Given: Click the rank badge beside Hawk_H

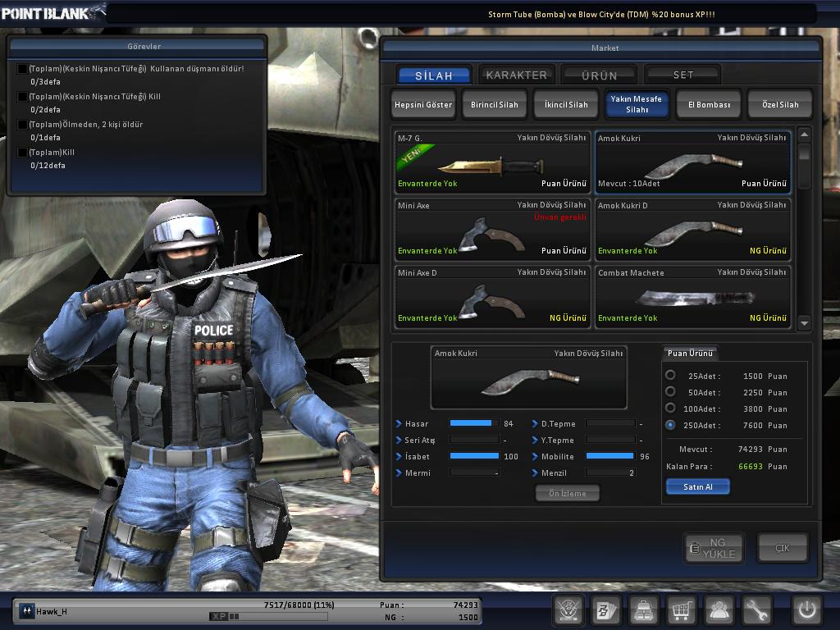Looking at the screenshot, I should tap(27, 611).
